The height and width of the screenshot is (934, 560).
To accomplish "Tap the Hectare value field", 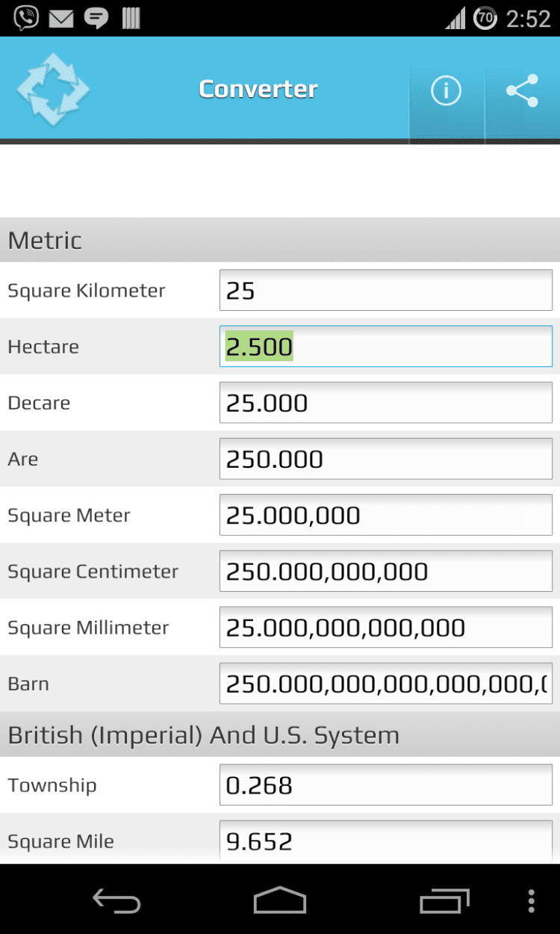I will [385, 347].
